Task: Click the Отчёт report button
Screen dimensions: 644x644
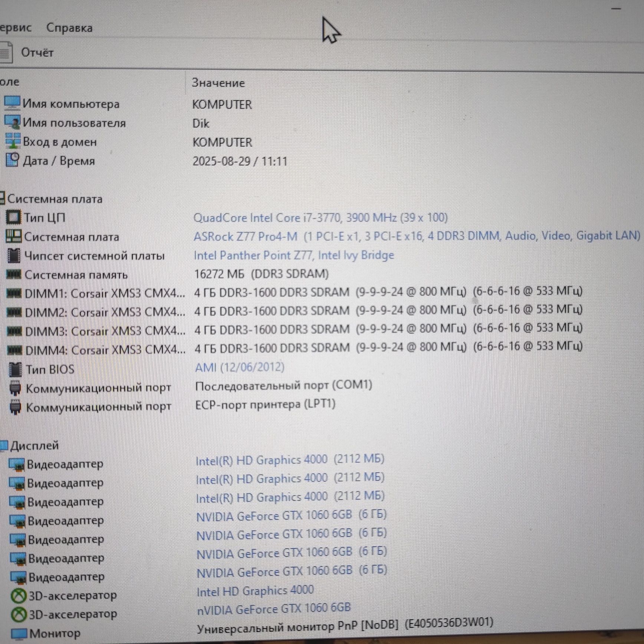Action: (x=37, y=53)
